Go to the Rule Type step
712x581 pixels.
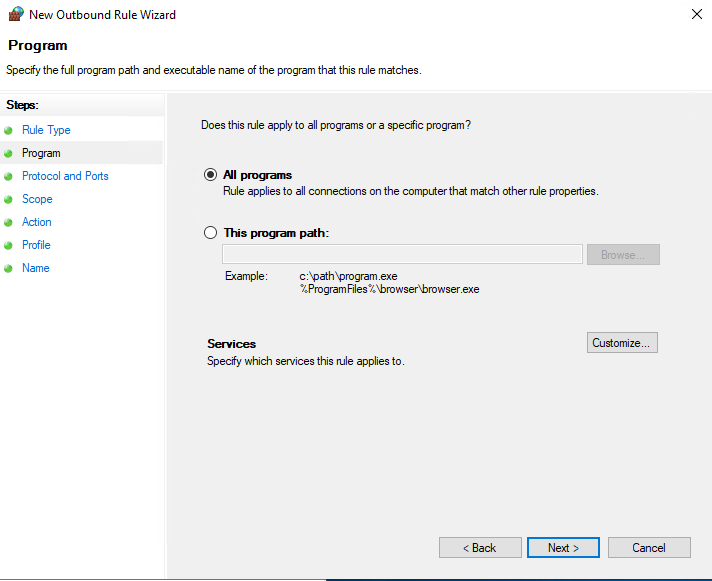click(46, 130)
